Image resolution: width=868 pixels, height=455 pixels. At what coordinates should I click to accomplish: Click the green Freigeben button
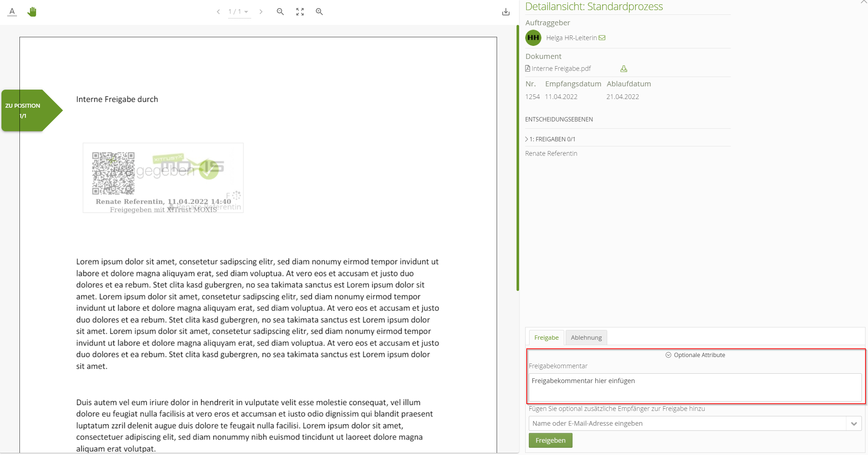(x=550, y=440)
